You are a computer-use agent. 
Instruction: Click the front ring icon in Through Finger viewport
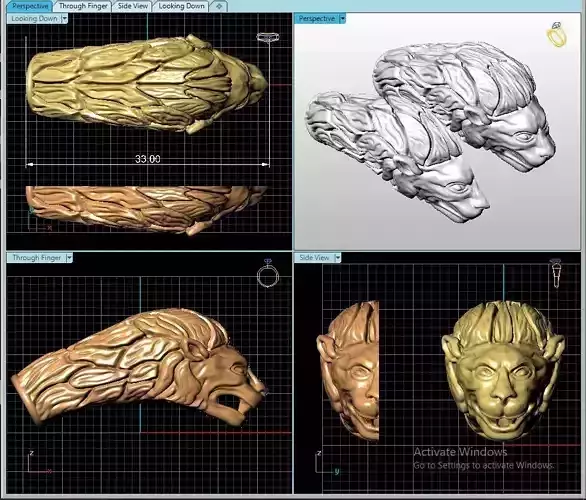[268, 273]
